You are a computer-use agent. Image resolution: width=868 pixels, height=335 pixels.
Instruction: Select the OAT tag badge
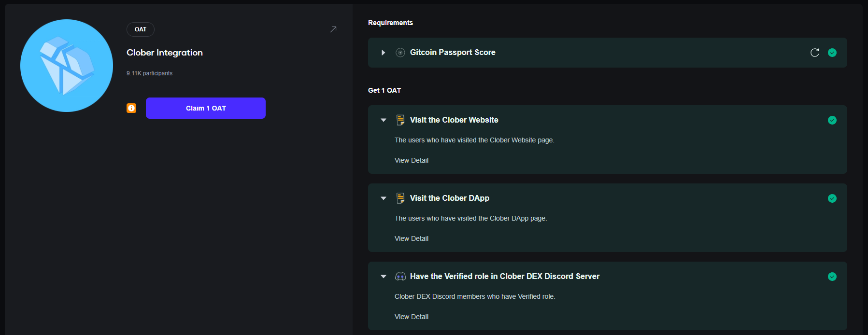pyautogui.click(x=140, y=29)
